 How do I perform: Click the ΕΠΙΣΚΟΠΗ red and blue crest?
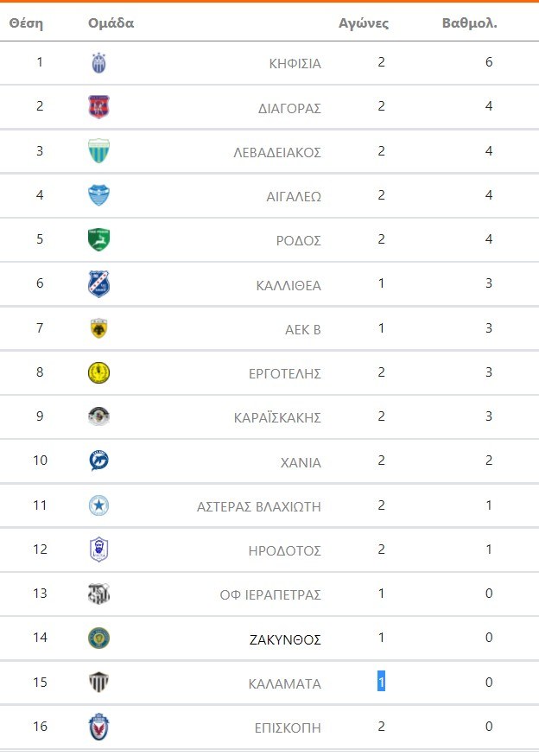[x=99, y=727]
